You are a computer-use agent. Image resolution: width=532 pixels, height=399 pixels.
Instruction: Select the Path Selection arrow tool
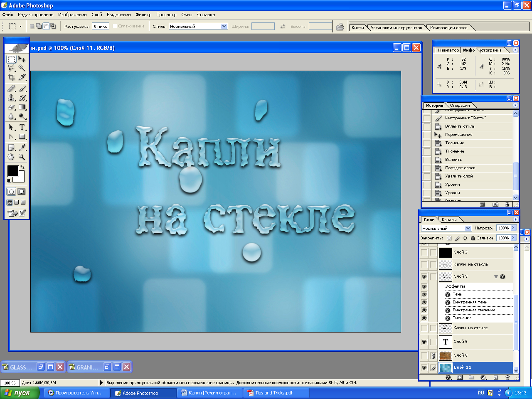point(12,127)
